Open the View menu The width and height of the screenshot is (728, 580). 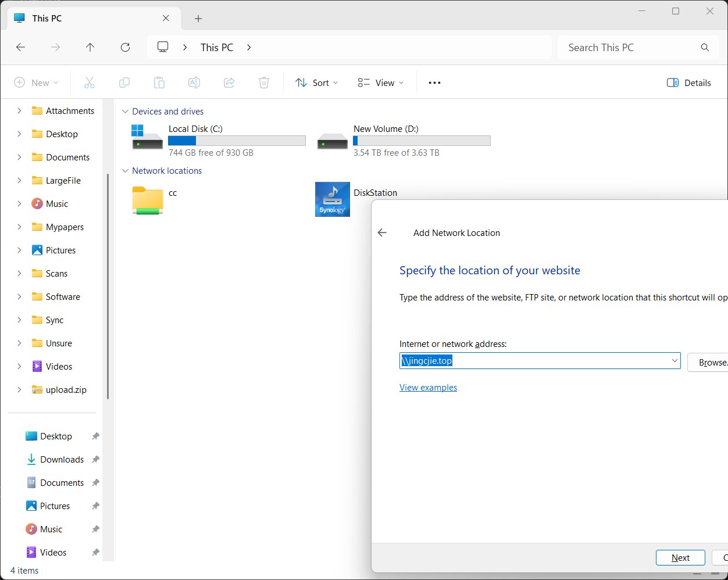[x=380, y=83]
